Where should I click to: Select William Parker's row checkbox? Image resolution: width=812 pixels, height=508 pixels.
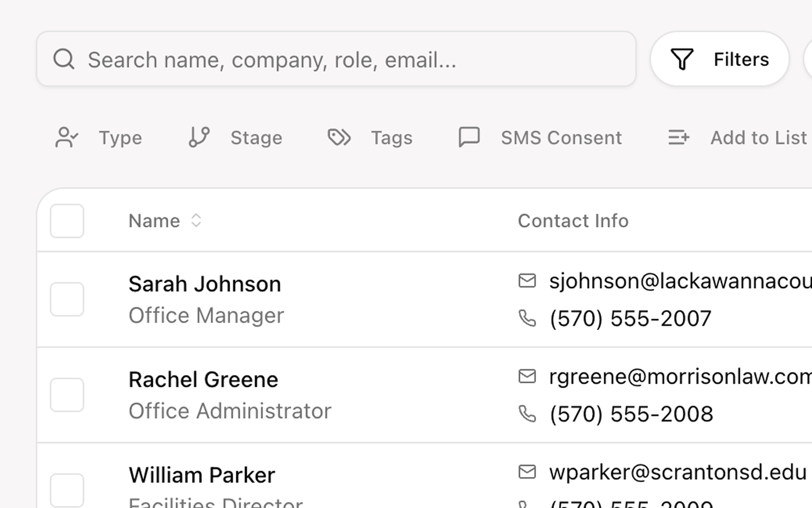point(67,490)
